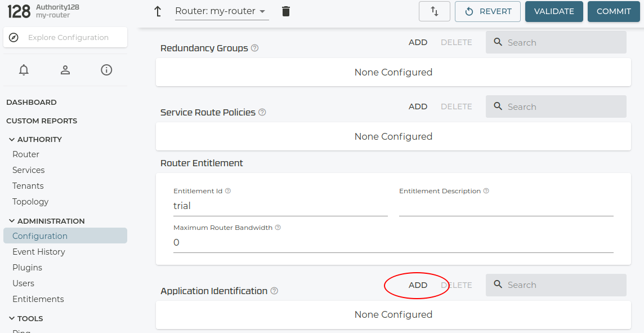Screen dimensions: 644x333
Task: Open the Router: my-router dropdown
Action: click(x=222, y=11)
